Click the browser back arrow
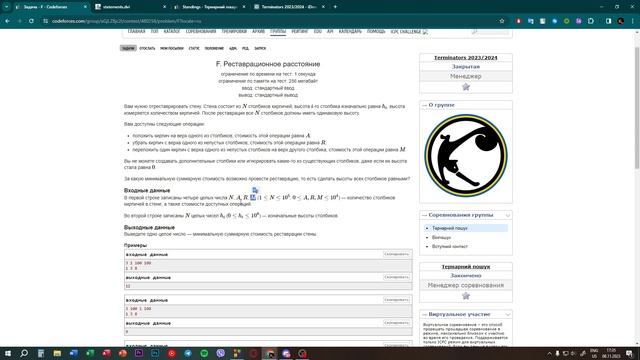 (7, 21)
